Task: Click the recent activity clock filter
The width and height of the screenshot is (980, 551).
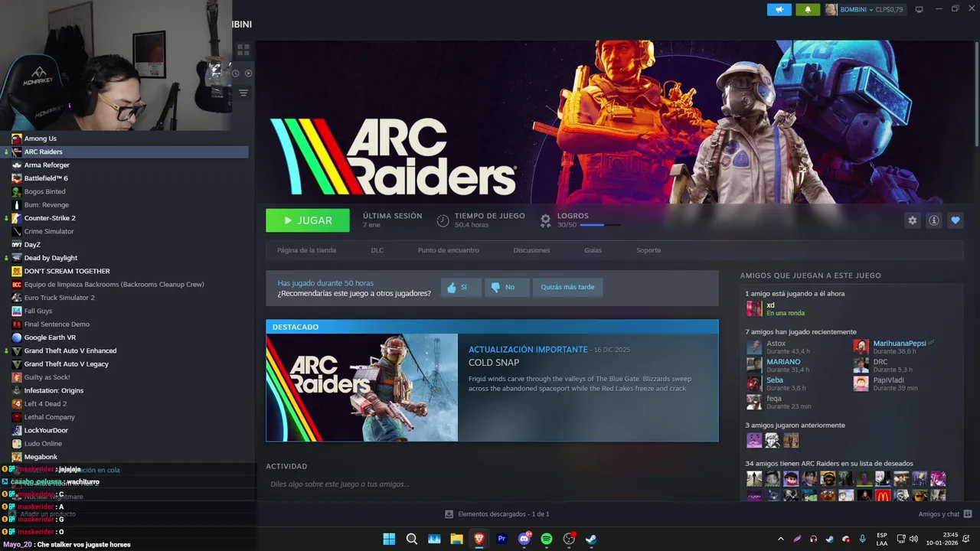Action: coord(236,73)
